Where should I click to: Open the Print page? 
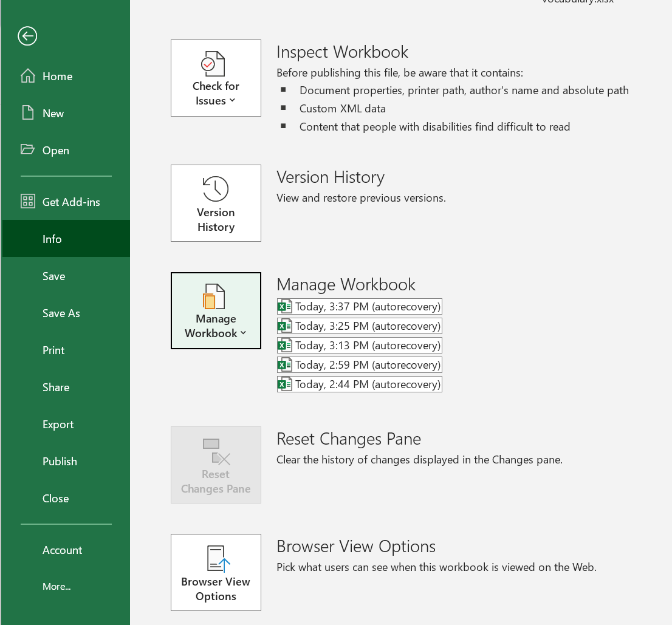tap(66, 350)
